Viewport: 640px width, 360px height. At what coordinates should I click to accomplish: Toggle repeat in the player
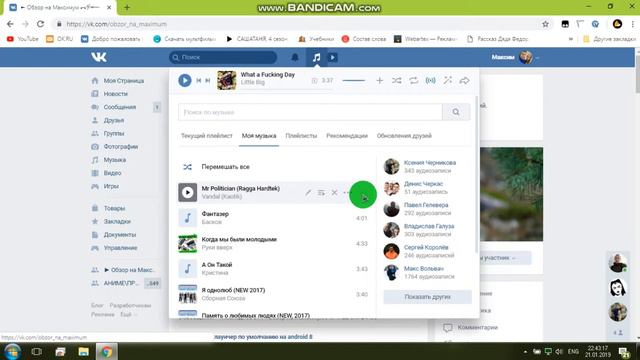pyautogui.click(x=413, y=80)
